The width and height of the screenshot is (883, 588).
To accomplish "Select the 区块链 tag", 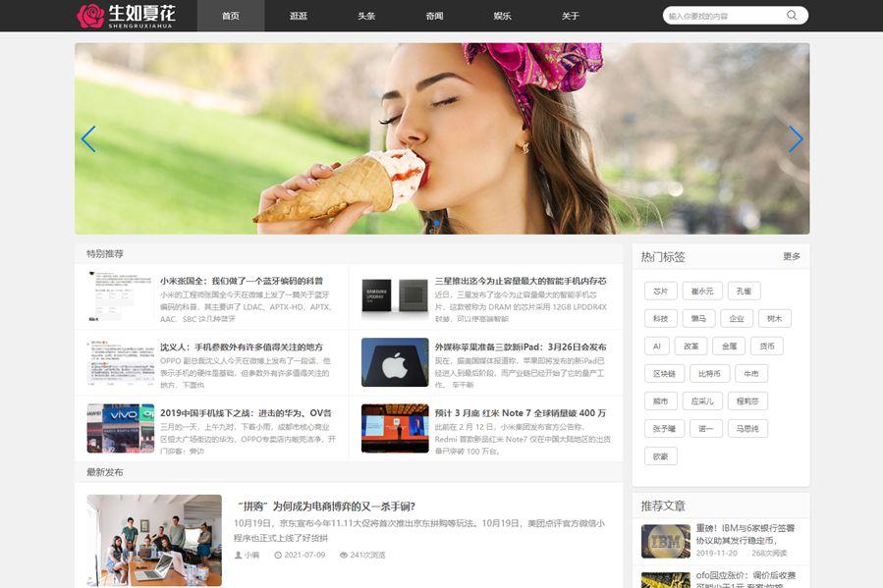I will click(x=665, y=374).
